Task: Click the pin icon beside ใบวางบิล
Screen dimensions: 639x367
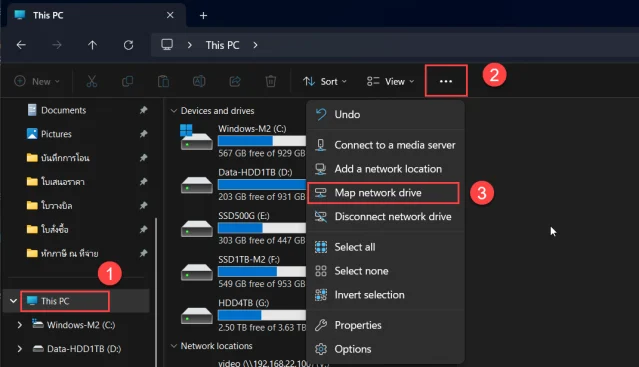Action: tap(143, 205)
